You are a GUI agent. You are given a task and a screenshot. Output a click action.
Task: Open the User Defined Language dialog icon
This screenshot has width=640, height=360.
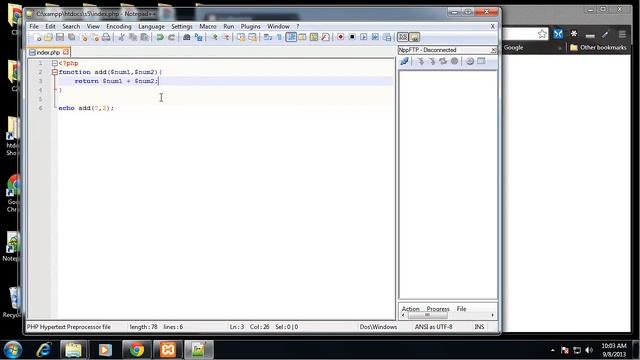(x=302, y=38)
